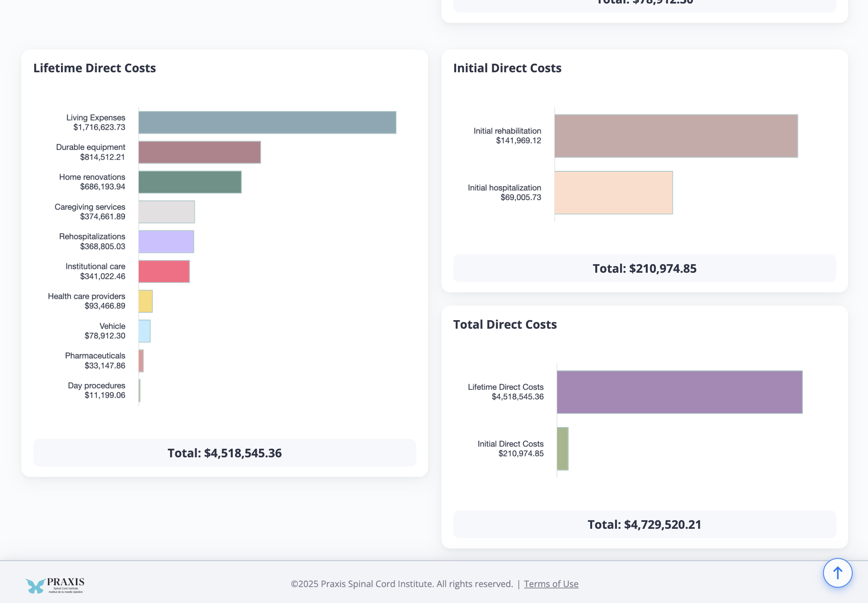
Task: Click the 'Living Expenses $1,716,623.73' label
Action: pyautogui.click(x=96, y=122)
